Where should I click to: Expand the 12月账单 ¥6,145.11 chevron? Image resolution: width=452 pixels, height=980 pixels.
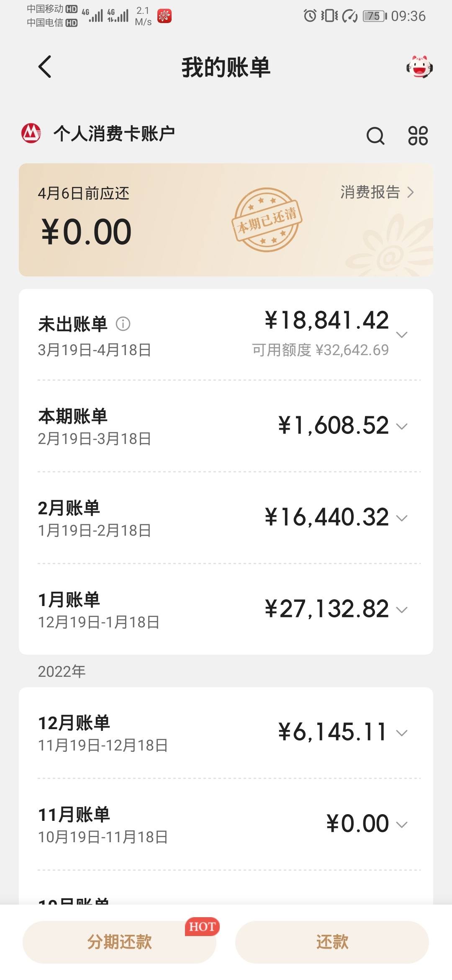pyautogui.click(x=402, y=733)
